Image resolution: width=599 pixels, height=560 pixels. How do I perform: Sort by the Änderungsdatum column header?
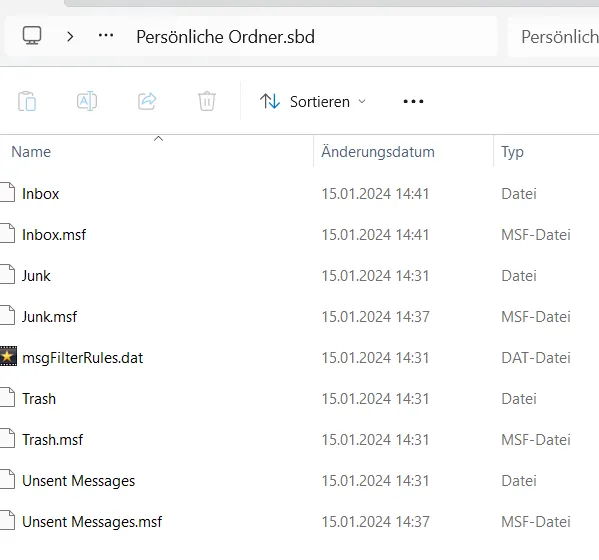point(403,152)
